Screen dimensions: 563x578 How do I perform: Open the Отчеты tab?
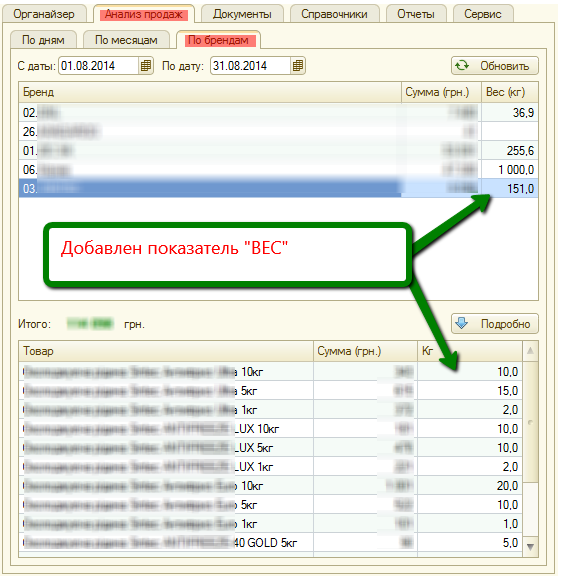coord(416,14)
